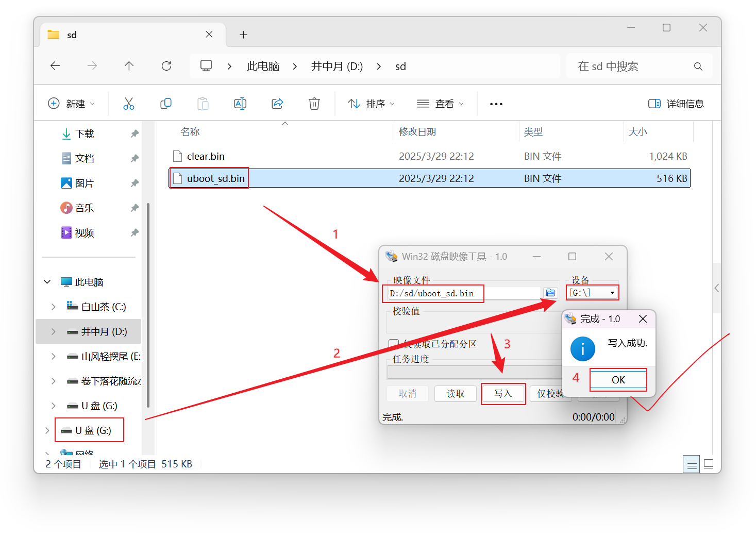Enable 仅读取已分配分区 checkbox

pos(393,344)
